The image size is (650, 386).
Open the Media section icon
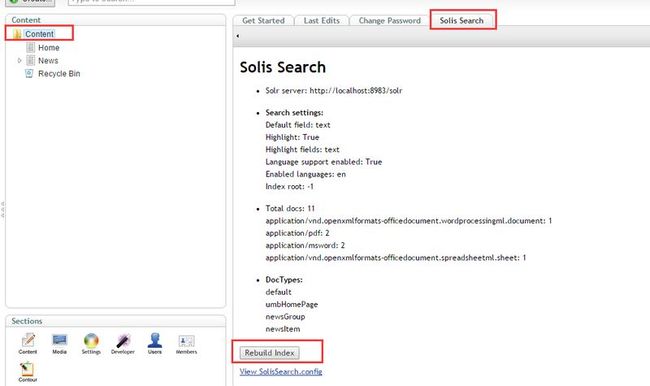(59, 340)
